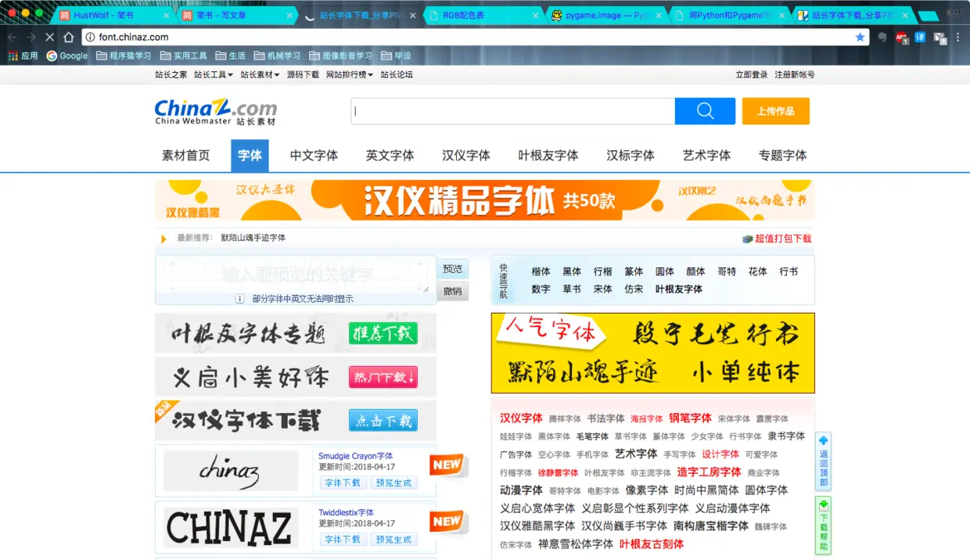Open the 站长素材 dropdown menu
Screen dimensions: 970x560
pos(260,74)
